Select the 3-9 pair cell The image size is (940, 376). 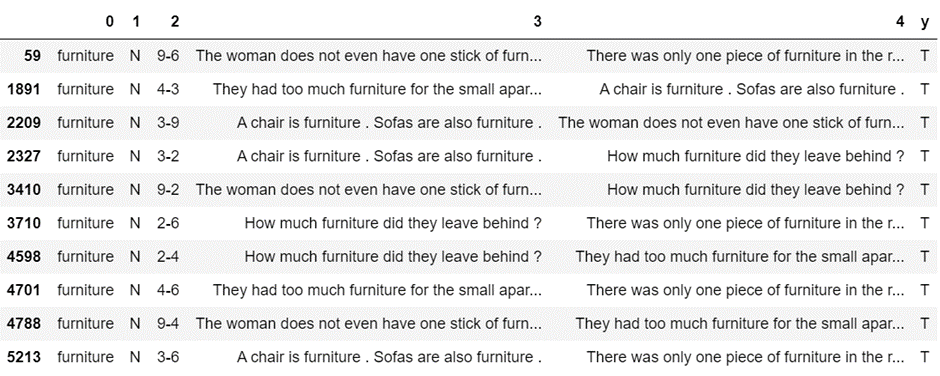click(x=167, y=123)
